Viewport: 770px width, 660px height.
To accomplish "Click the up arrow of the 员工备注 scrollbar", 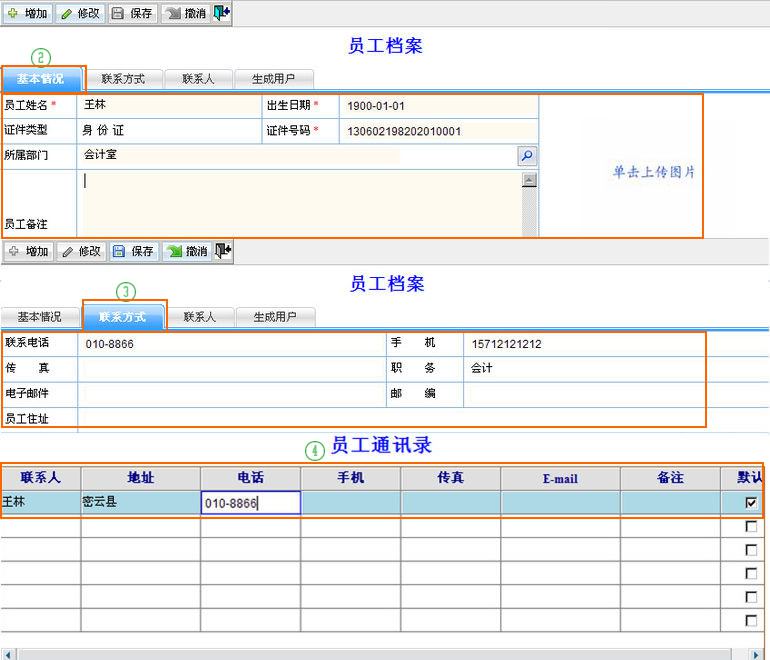I will [x=529, y=181].
